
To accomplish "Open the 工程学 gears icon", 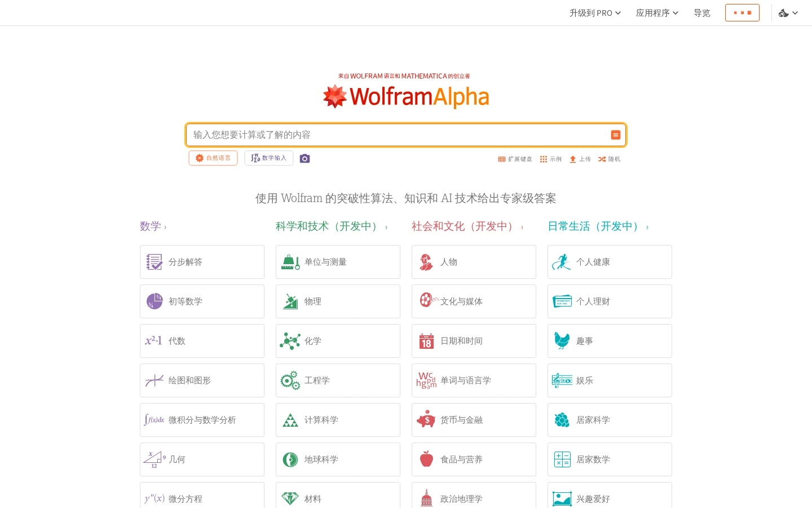I will 290,380.
